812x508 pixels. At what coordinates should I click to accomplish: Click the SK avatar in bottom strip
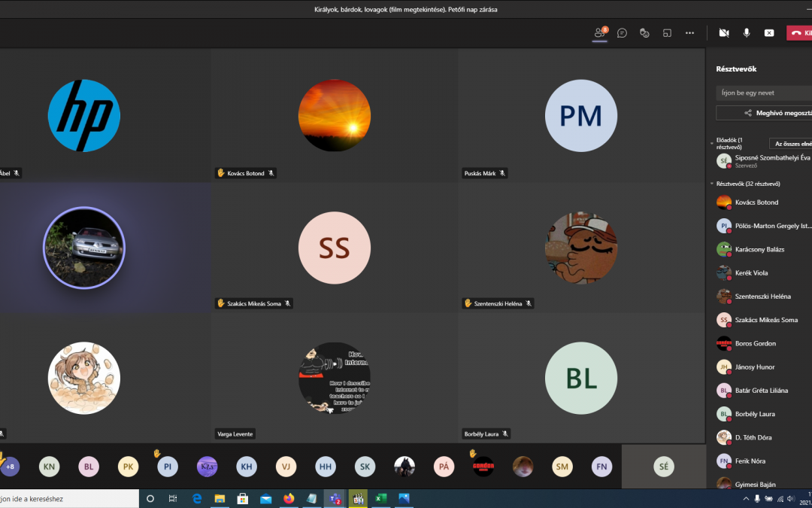(x=365, y=467)
